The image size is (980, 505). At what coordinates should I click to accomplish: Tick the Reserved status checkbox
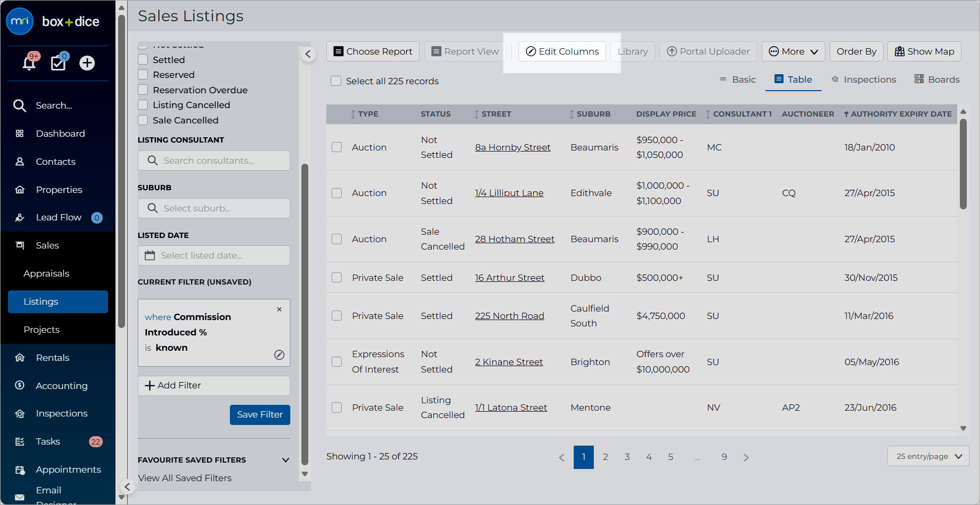pos(143,74)
